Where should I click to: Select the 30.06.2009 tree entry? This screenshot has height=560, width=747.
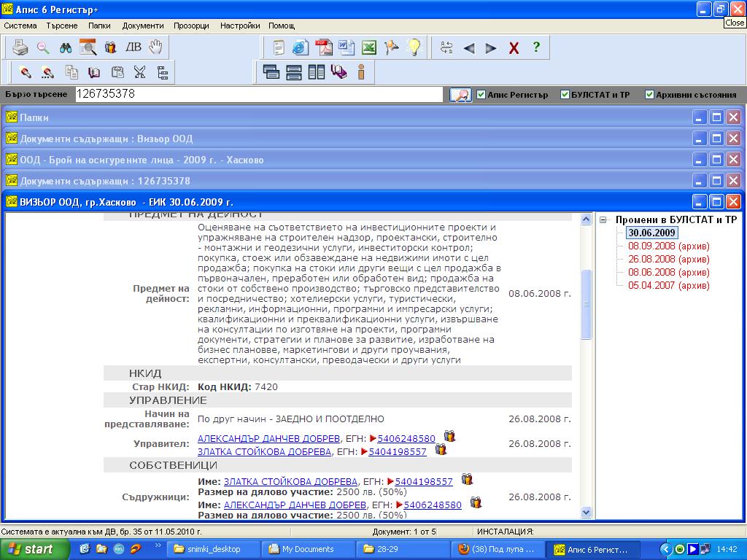(651, 233)
